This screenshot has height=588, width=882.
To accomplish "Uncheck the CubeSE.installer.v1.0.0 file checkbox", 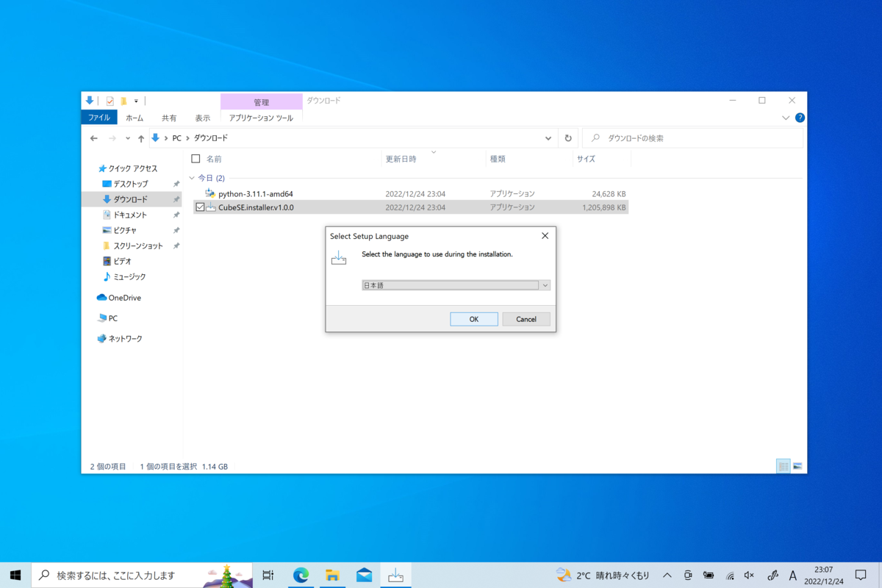I will pyautogui.click(x=199, y=207).
